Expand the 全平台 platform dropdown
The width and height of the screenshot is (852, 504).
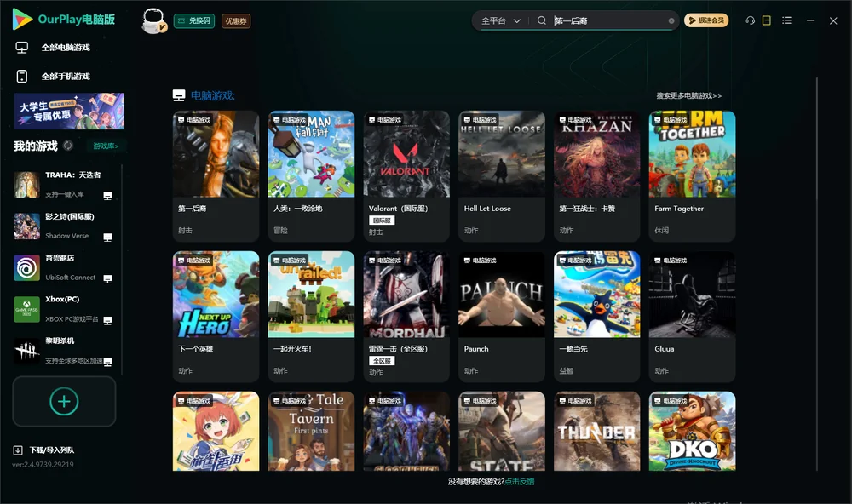click(x=500, y=20)
